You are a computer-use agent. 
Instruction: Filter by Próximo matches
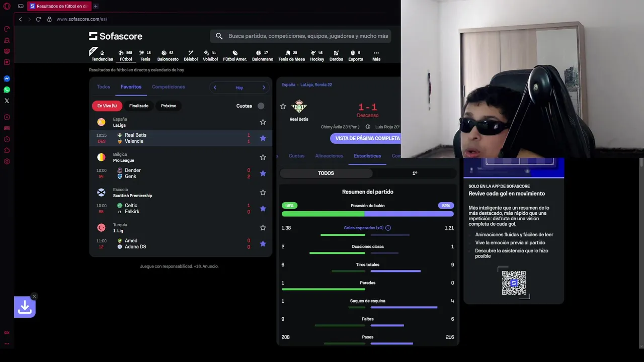point(169,106)
